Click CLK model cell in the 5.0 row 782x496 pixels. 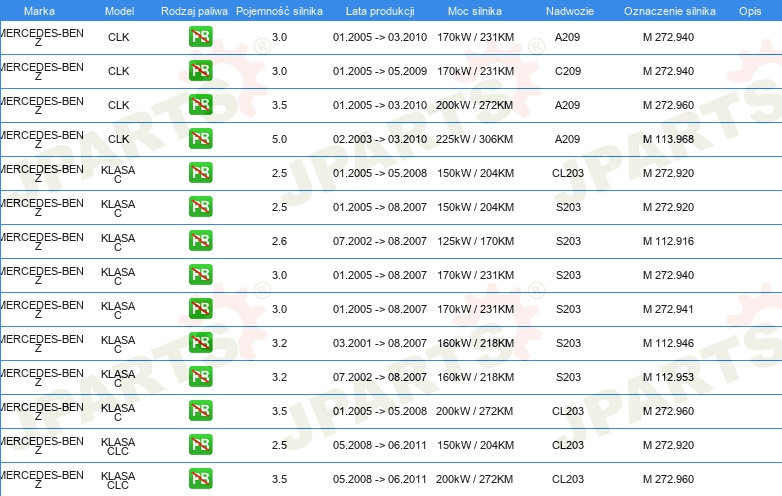(119, 139)
